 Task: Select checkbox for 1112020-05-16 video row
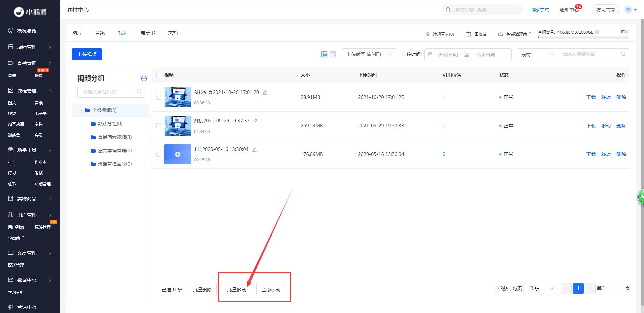pos(159,154)
